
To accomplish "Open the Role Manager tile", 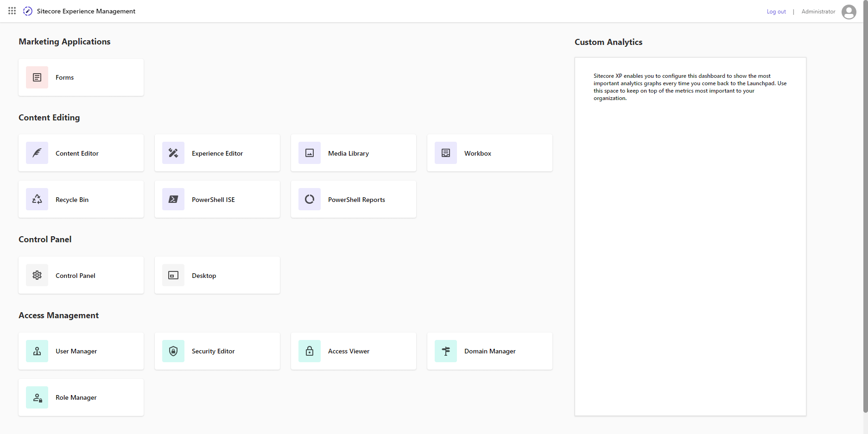I will coord(81,397).
